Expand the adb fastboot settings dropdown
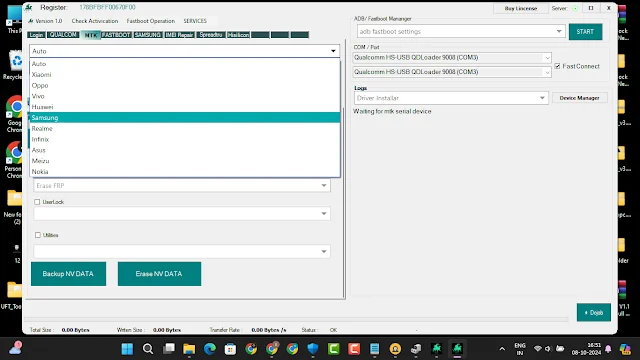The width and height of the screenshot is (640, 360). 559,31
